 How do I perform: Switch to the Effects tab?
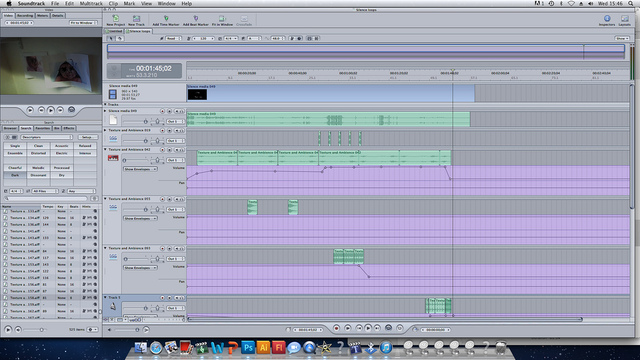point(69,128)
